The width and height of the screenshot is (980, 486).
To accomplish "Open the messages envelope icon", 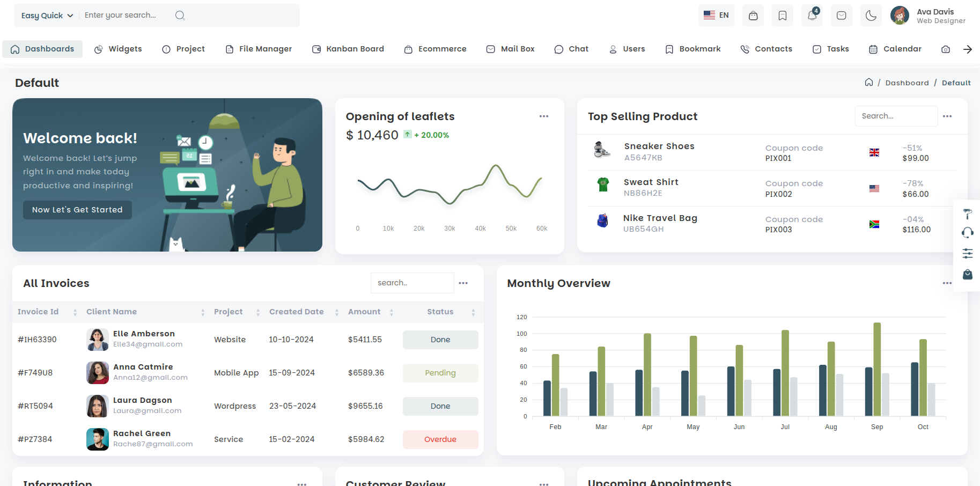I will 841,16.
